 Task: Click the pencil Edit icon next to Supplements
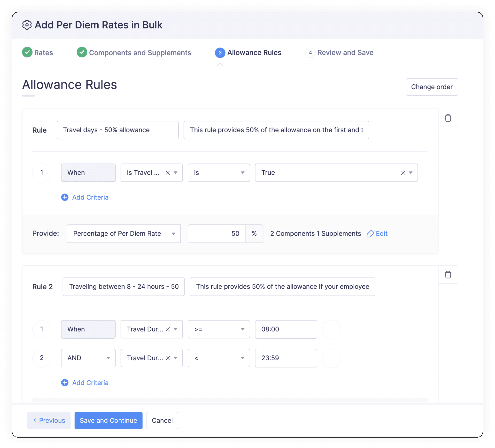point(370,234)
